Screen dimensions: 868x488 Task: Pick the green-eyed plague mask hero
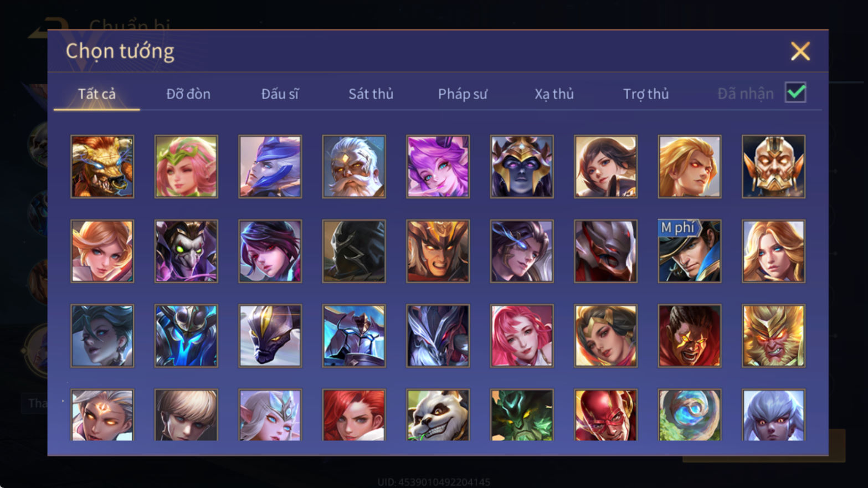[186, 251]
